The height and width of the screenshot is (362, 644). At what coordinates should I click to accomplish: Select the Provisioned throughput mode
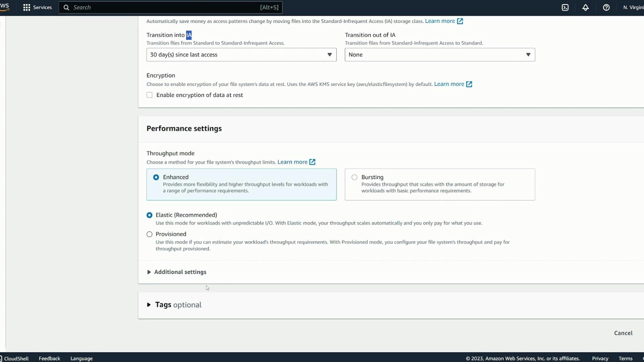tap(150, 234)
